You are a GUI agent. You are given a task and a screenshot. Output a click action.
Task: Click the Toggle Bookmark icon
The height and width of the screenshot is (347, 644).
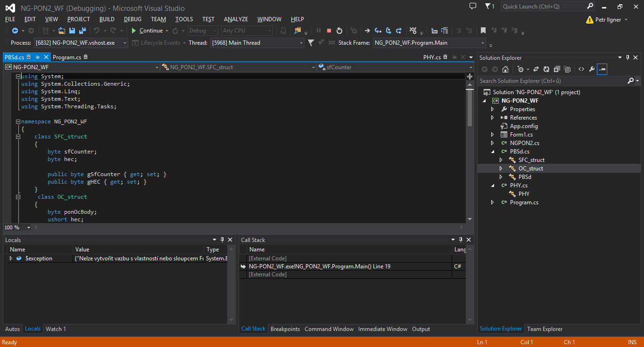tap(483, 31)
